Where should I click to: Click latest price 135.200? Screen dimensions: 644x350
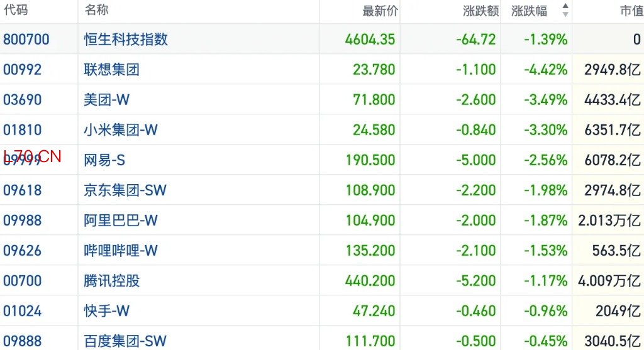(370, 250)
